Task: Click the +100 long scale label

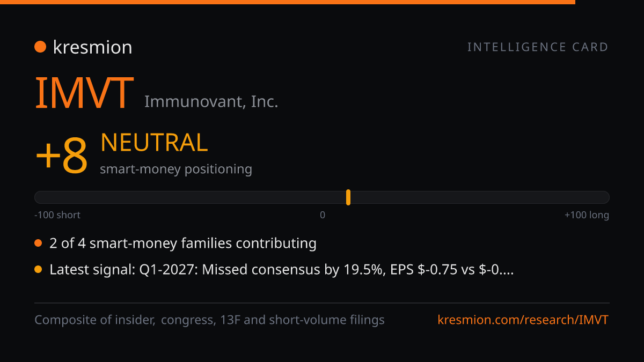Action: 587,215
